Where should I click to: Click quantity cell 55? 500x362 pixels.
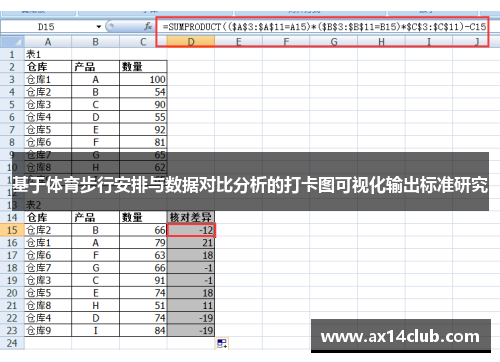tap(143, 117)
